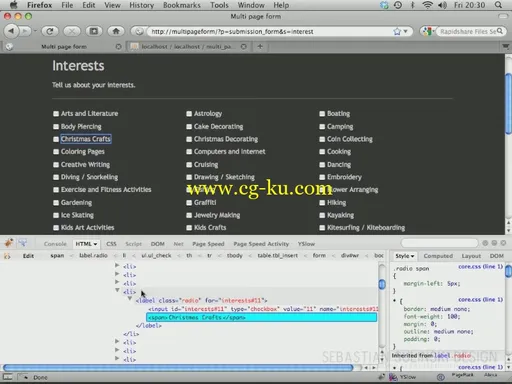Open the Wi-Fi status menu
512x384 pixels.
pos(427,5)
